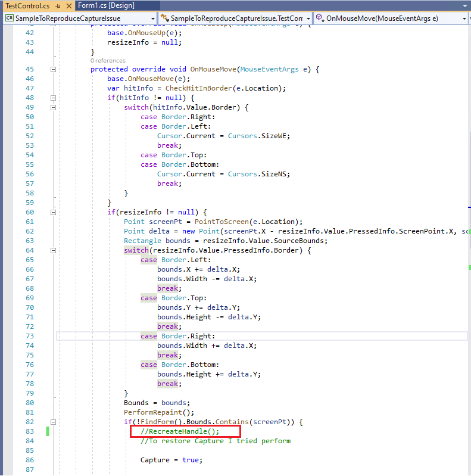
Task: Collapse the switch at line 64
Action: click(53, 250)
